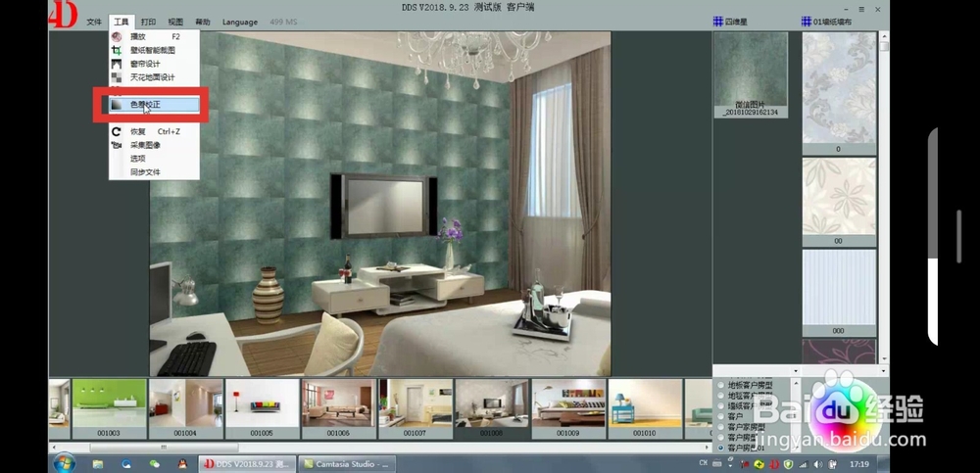Viewport: 980px width, 473px height.
Task: Select room thumbnail 001007
Action: [415, 408]
